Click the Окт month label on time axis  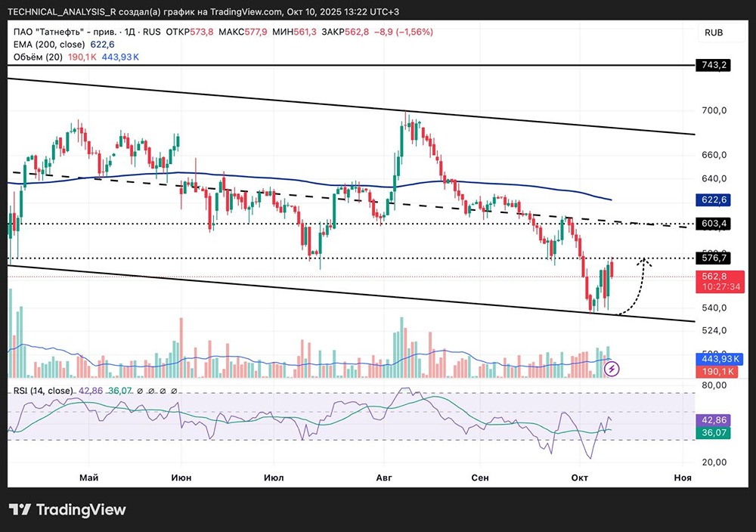tap(580, 478)
